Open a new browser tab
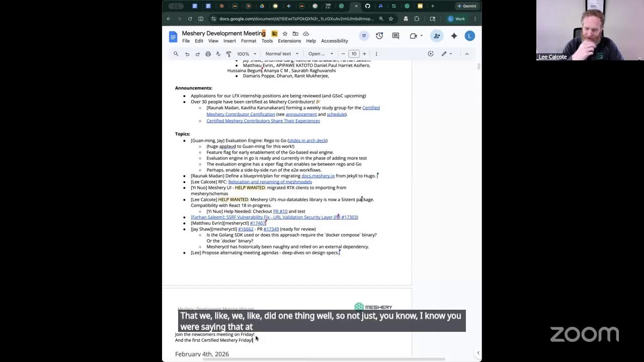 (x=433, y=6)
